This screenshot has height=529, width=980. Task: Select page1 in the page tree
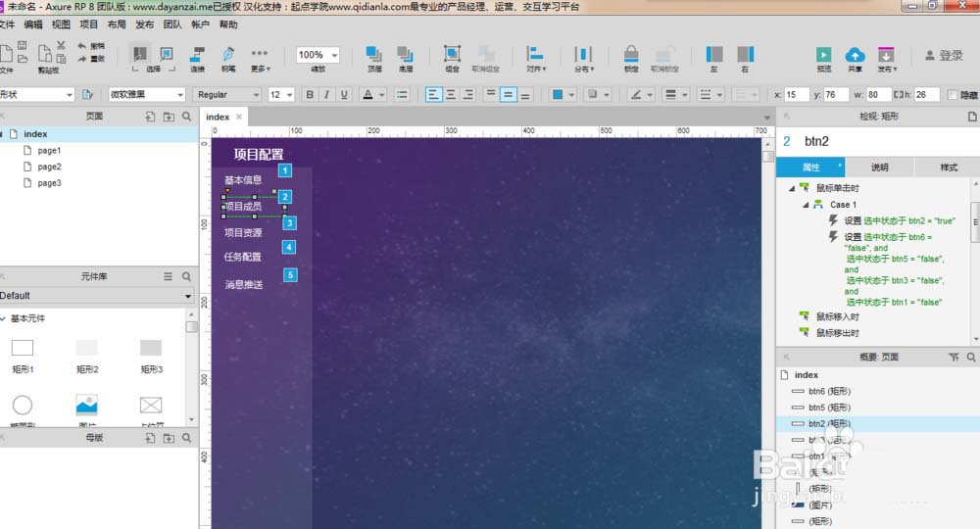coord(49,151)
